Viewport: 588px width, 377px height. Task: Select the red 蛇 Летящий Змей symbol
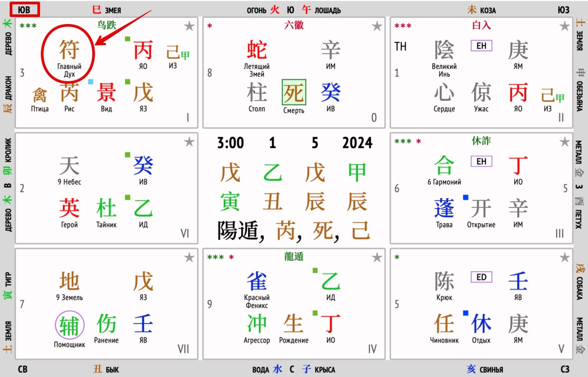click(x=256, y=50)
